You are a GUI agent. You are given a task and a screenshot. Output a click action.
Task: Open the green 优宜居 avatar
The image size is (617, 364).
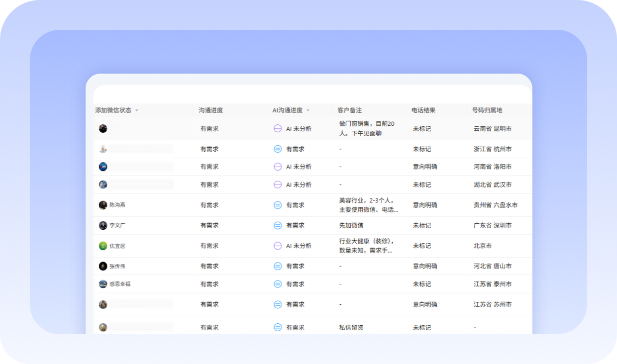click(x=103, y=246)
